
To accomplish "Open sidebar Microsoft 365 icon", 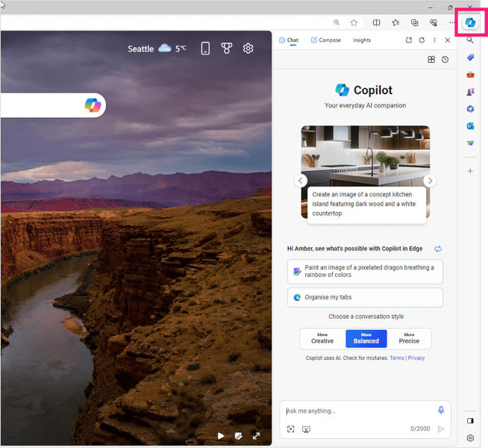I will (x=470, y=109).
